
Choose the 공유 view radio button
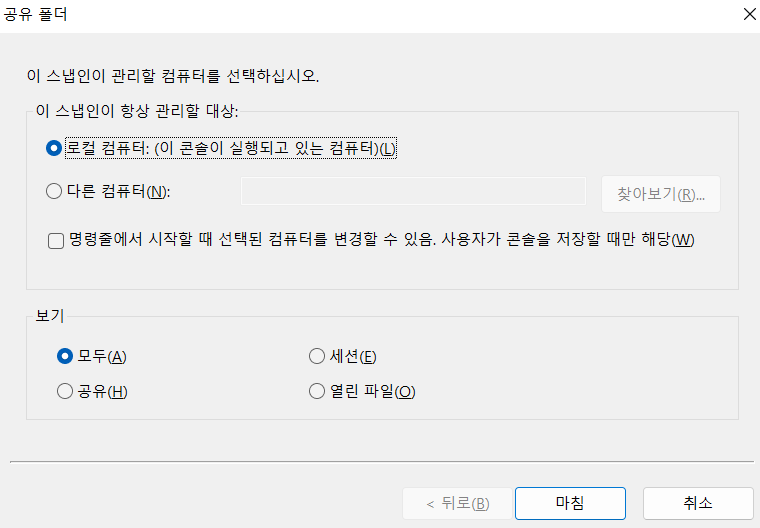pos(66,391)
